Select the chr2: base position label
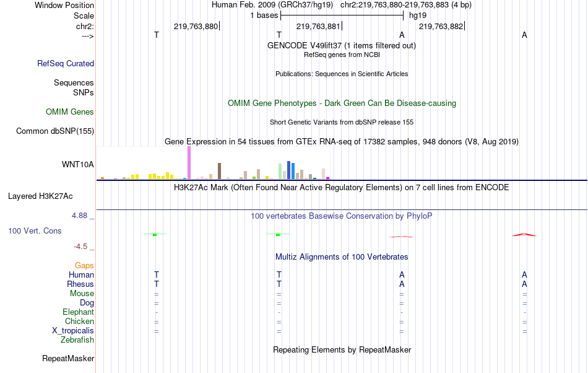The width and height of the screenshot is (588, 373). (x=85, y=26)
